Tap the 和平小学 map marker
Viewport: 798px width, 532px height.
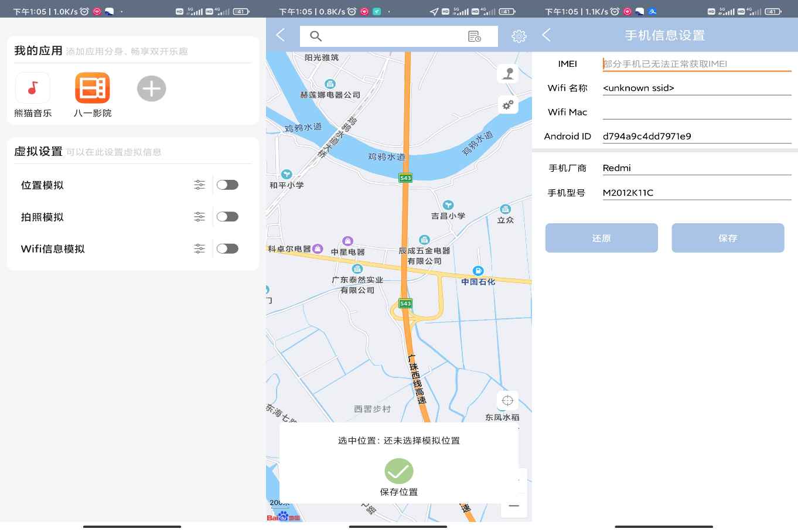point(287,174)
